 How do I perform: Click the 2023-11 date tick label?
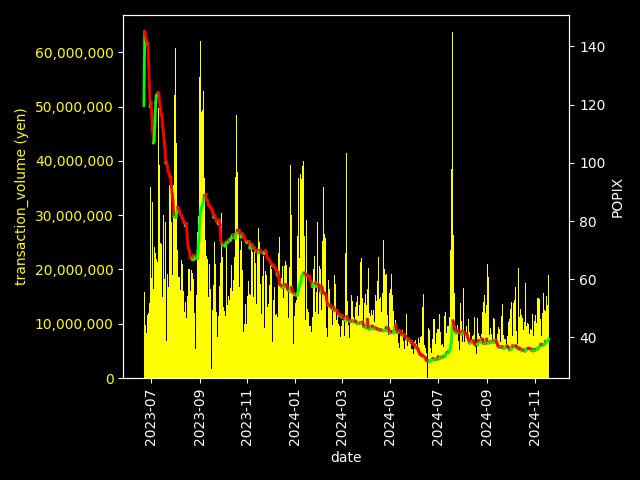pyautogui.click(x=247, y=417)
